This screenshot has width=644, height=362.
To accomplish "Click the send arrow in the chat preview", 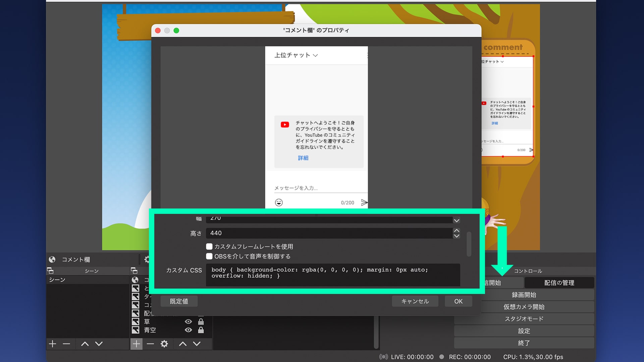I will [364, 202].
